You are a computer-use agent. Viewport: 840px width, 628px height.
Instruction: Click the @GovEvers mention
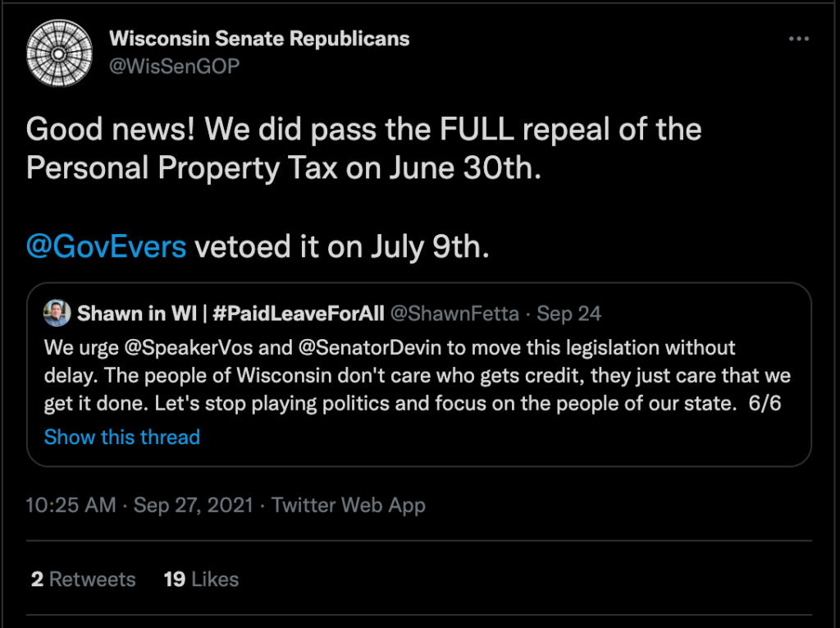[x=107, y=246]
